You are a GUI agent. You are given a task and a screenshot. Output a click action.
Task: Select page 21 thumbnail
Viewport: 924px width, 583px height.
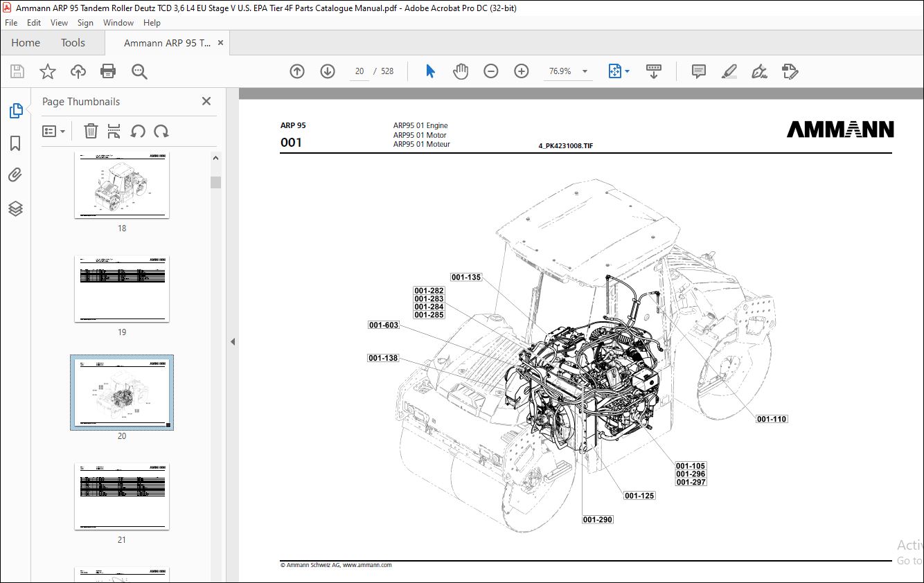point(122,496)
